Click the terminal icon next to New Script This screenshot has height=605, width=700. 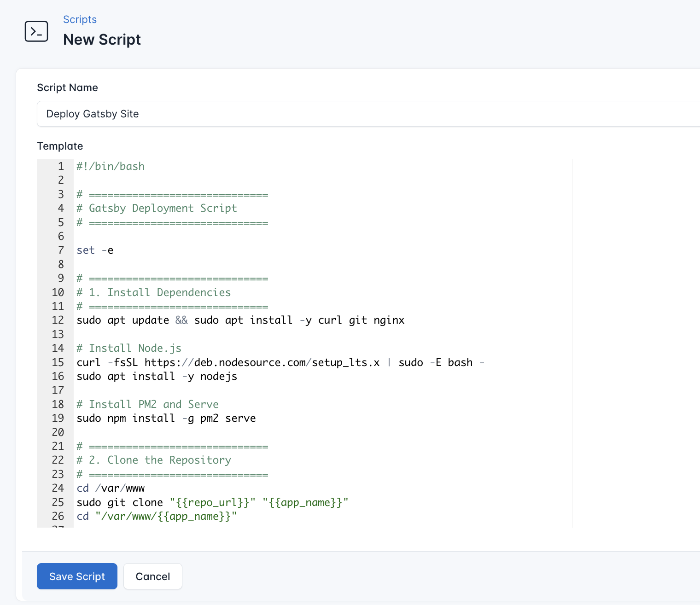click(36, 31)
